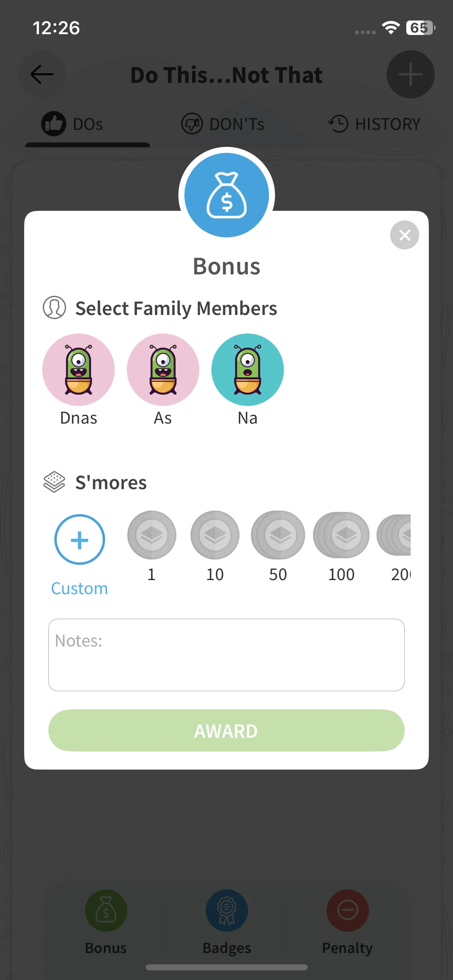Select family member Dnas avatar
Screen dimensions: 453x980
79,370
